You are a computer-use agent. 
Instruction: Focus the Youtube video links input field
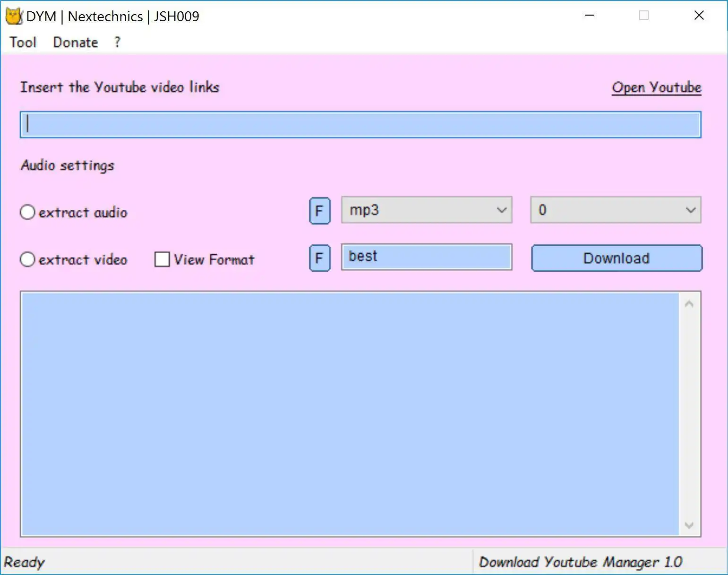coord(360,125)
